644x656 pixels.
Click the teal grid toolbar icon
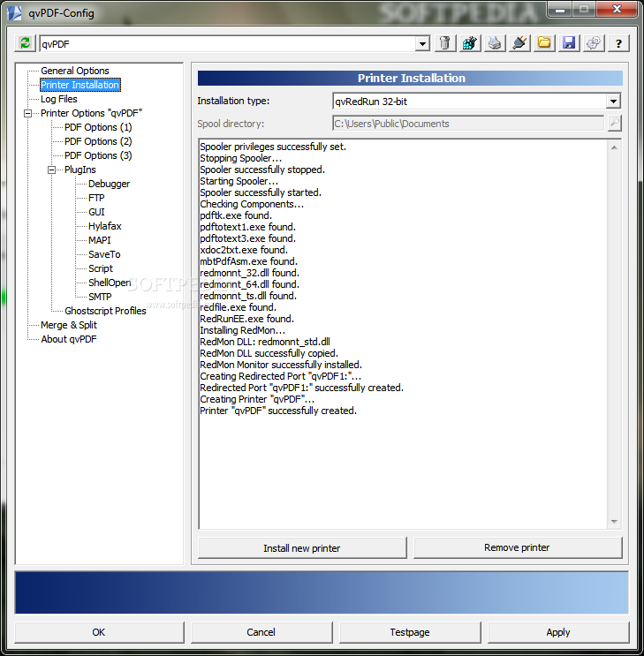[x=470, y=43]
